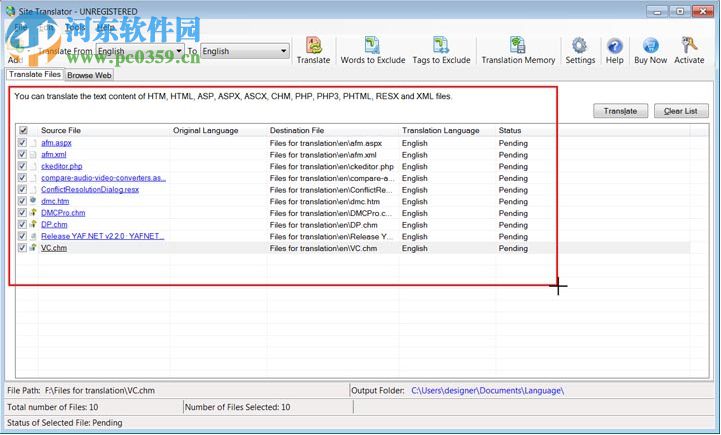The width and height of the screenshot is (721, 435).
Task: Click 'Total number of Files: 10' status
Action: point(52,407)
